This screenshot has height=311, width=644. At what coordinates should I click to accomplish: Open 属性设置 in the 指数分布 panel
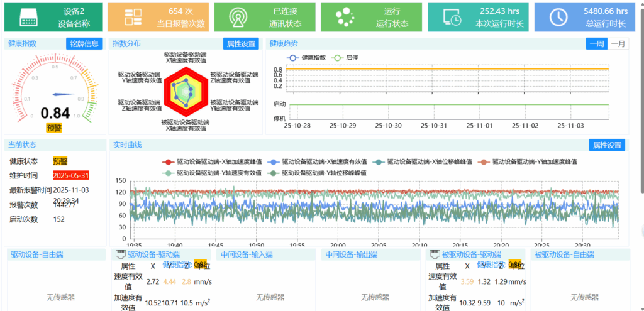pyautogui.click(x=240, y=44)
